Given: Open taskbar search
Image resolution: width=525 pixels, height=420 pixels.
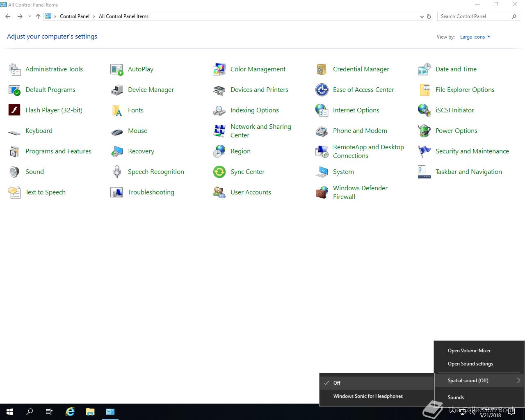Looking at the screenshot, I should coord(30,412).
